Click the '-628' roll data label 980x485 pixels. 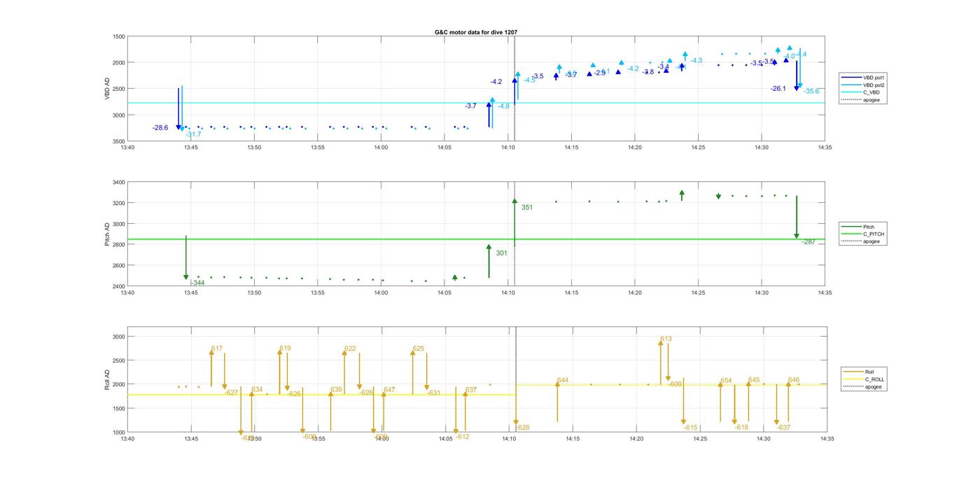pos(522,428)
